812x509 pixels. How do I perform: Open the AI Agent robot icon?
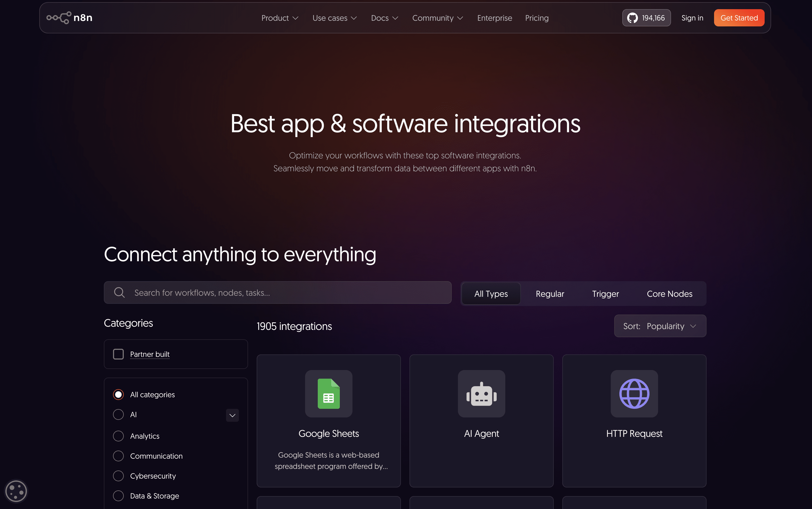(482, 393)
